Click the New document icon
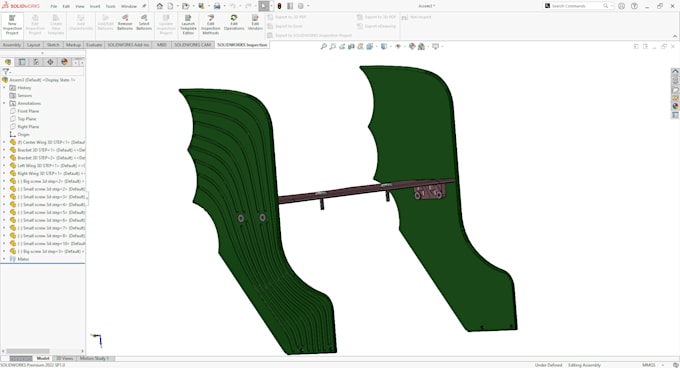This screenshot has width=680, height=368. tap(170, 6)
